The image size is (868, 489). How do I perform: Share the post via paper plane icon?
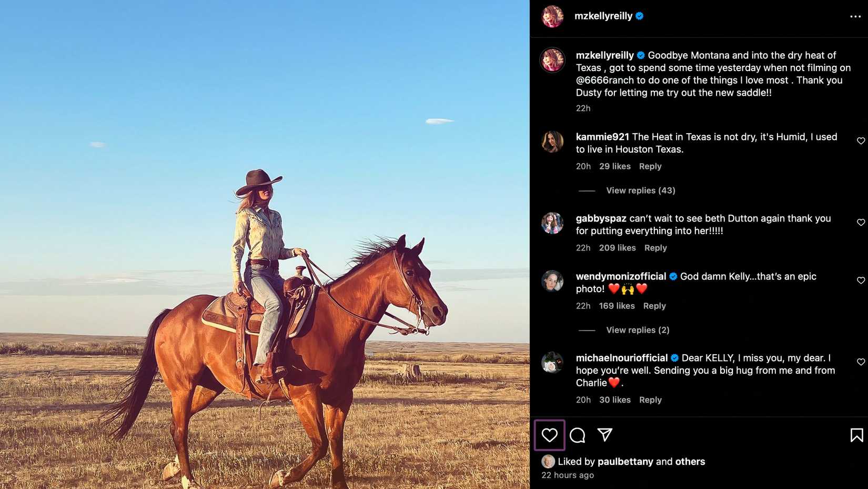[x=605, y=435]
